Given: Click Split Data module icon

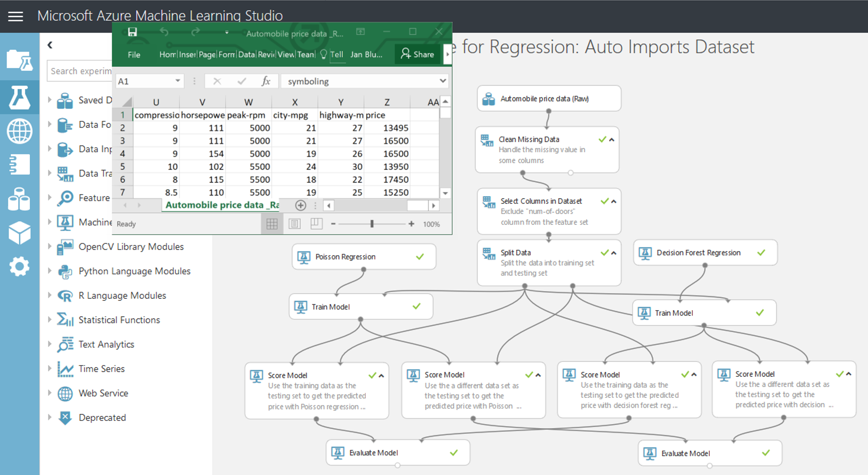Looking at the screenshot, I should 489,253.
